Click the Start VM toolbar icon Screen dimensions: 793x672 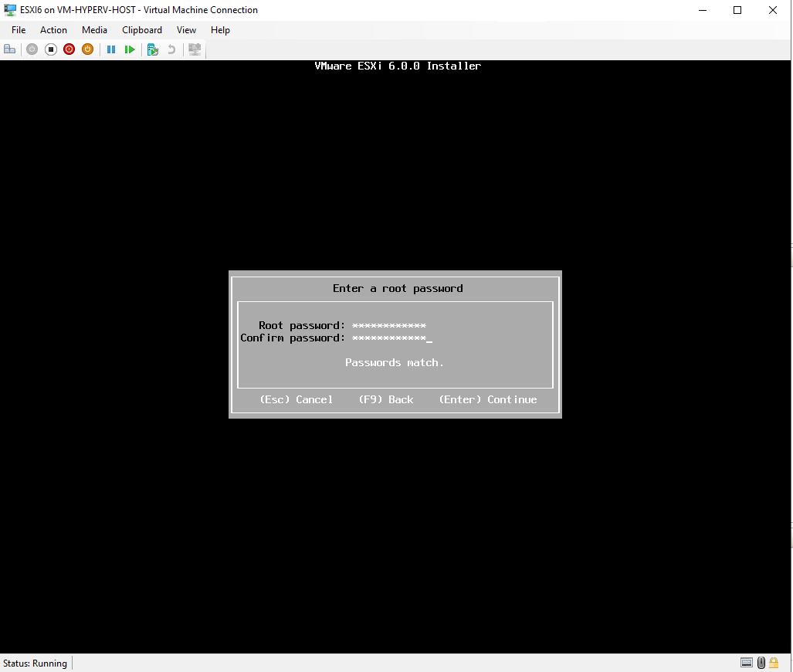32,49
